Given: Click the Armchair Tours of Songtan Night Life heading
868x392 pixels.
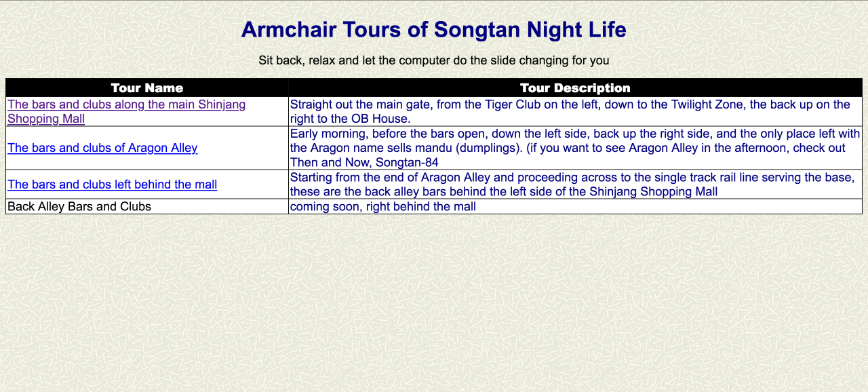Looking at the screenshot, I should coord(433,30).
